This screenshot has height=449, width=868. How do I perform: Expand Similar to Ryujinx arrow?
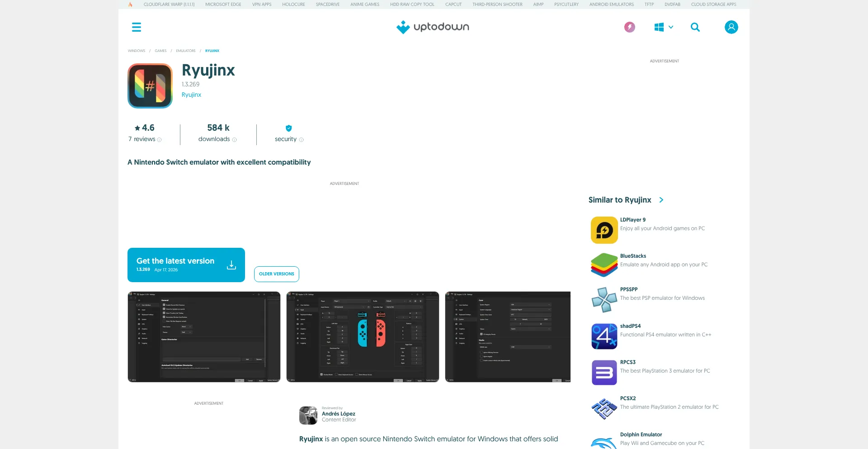pyautogui.click(x=661, y=200)
